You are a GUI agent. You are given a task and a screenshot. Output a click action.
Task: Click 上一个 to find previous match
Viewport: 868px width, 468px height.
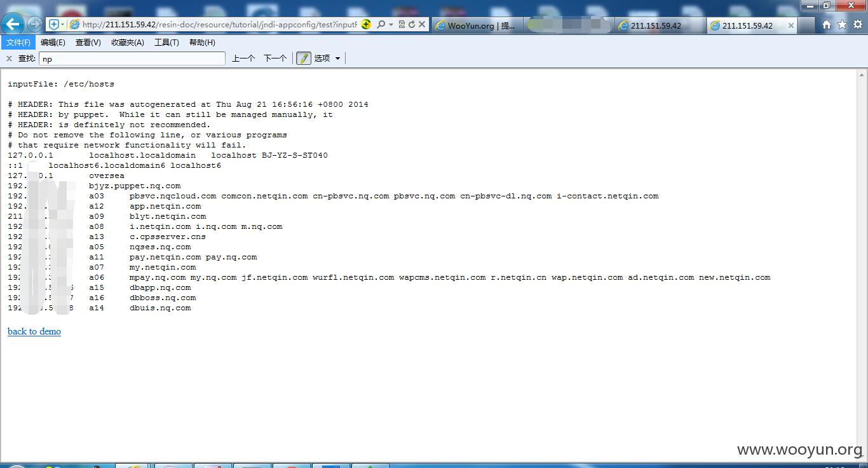[x=243, y=59]
